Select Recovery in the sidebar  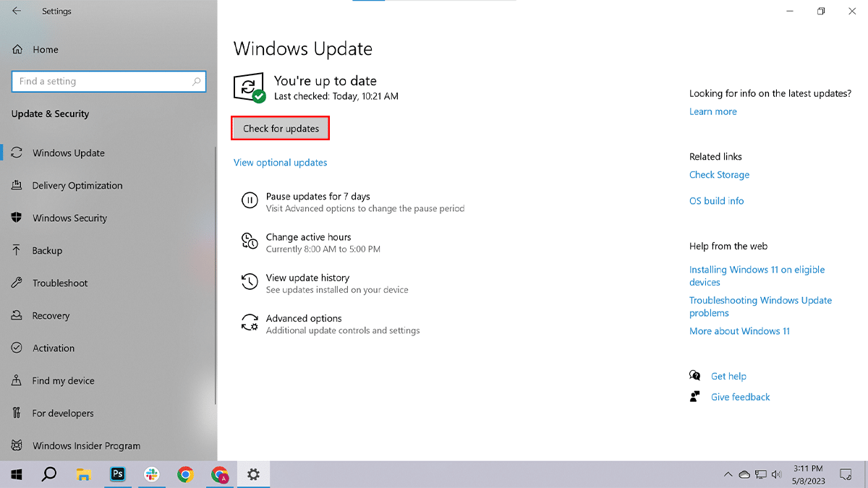point(51,316)
